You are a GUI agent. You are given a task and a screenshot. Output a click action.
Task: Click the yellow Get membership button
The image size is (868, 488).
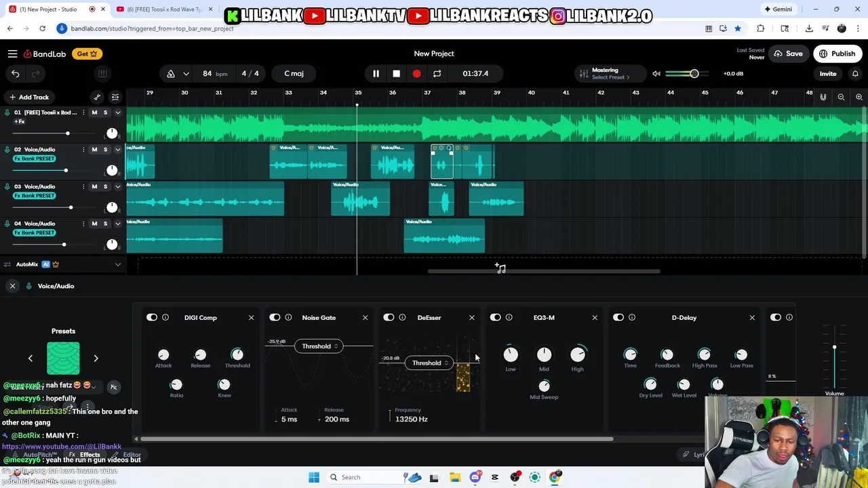(86, 54)
